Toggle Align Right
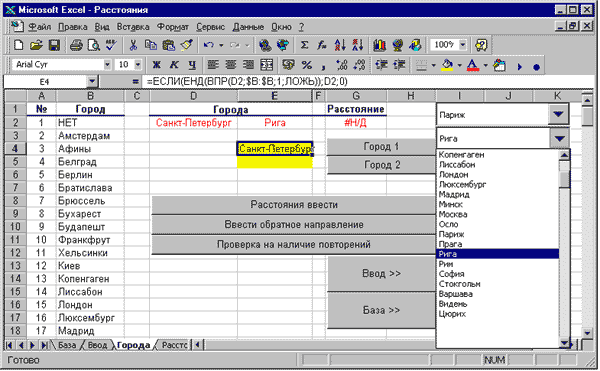600x371 pixels. coord(248,65)
